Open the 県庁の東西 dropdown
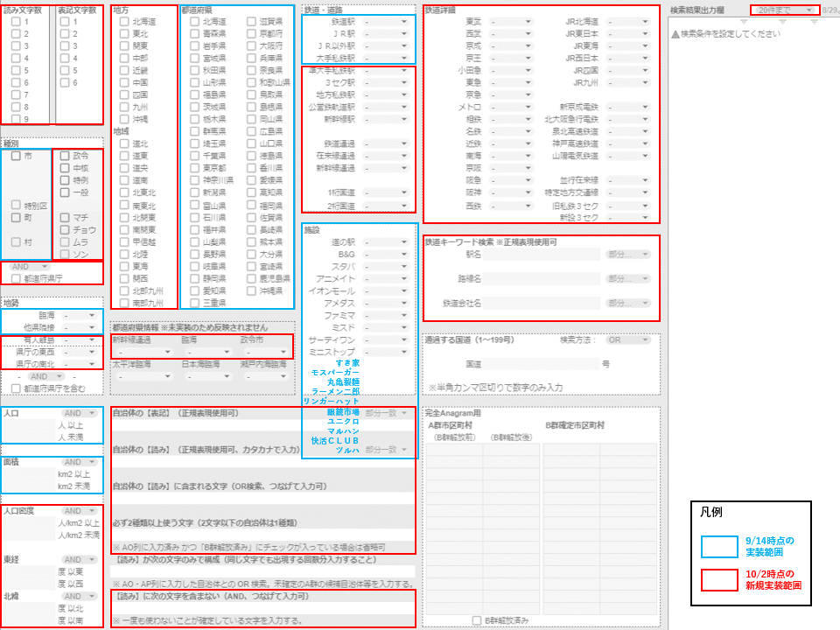Screen dimensions: 840x630 pos(80,352)
